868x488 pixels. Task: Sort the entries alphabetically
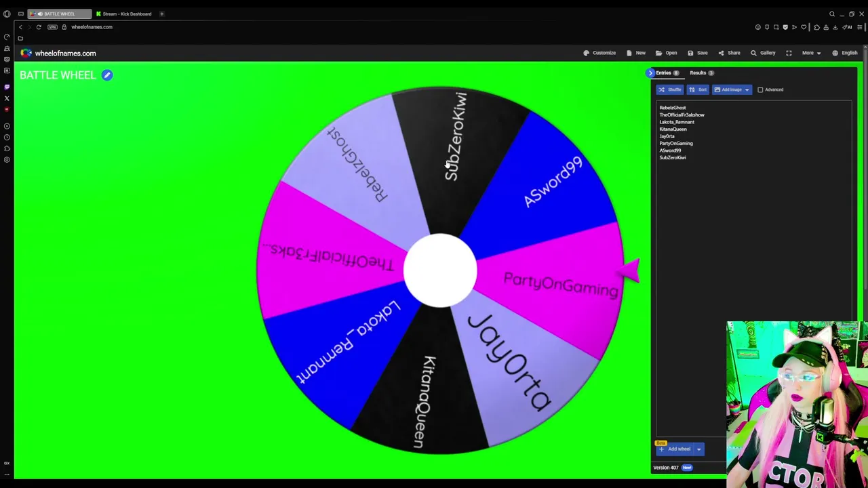tap(698, 89)
